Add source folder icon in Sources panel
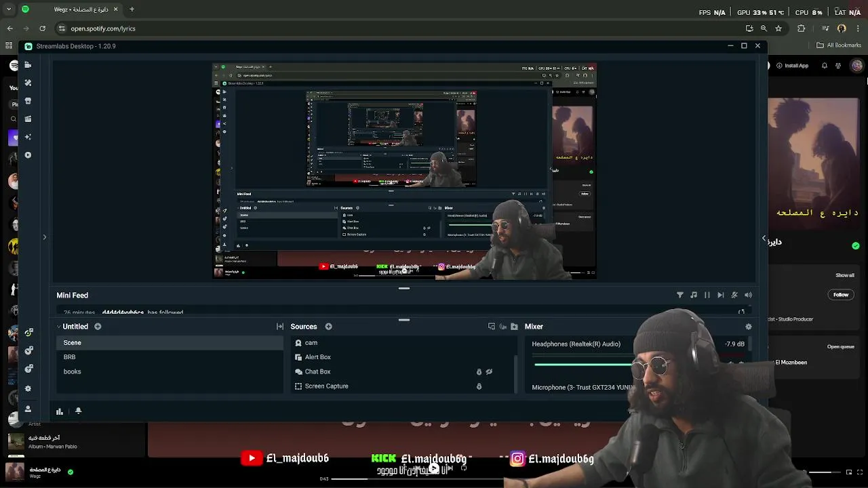 coord(514,327)
